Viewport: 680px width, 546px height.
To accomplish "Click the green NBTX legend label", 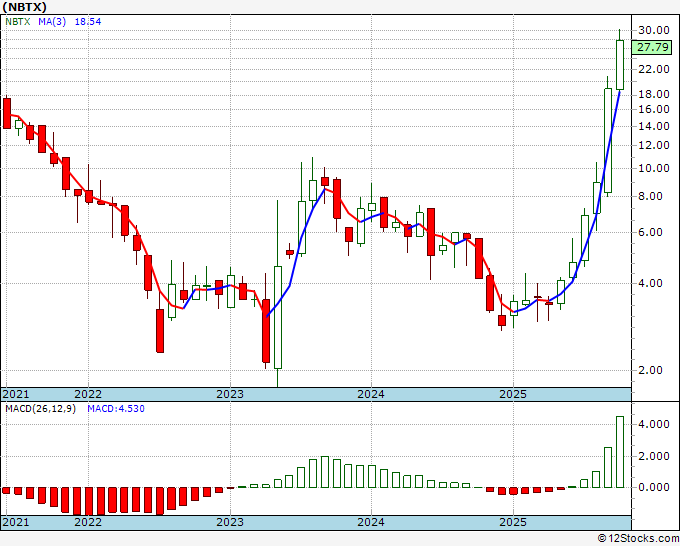I will pos(18,21).
